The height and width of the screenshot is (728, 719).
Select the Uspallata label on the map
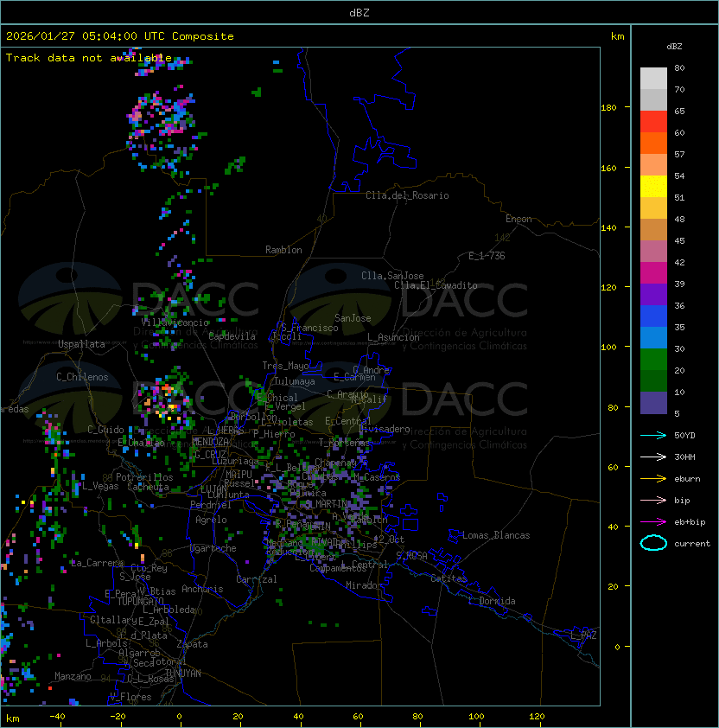[x=81, y=344]
